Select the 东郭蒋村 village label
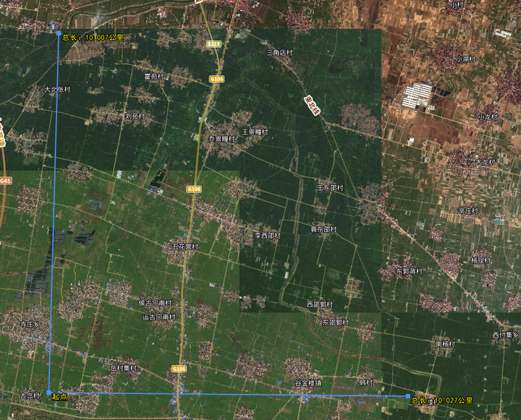Screen dimensions: 521x420 410,271
